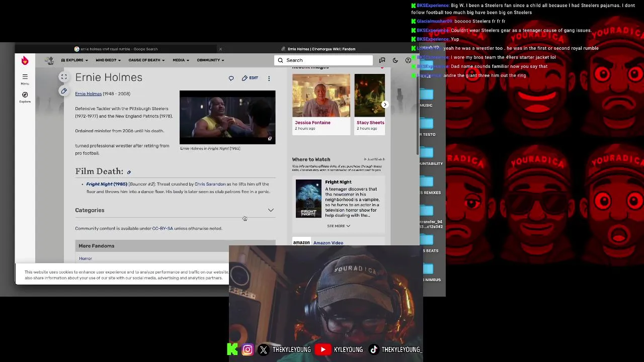Click the browser page vertical scrollbar
Screen dimensions: 644x362
point(417,111)
